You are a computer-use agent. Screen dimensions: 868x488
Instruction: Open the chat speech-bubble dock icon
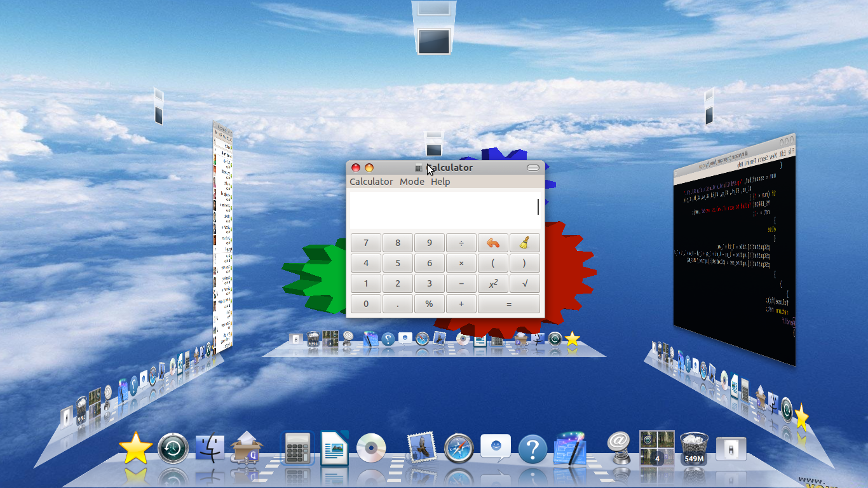tap(496, 447)
